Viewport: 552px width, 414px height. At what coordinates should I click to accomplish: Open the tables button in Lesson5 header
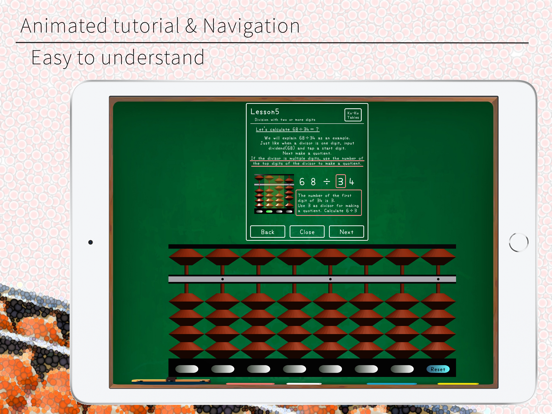(353, 115)
